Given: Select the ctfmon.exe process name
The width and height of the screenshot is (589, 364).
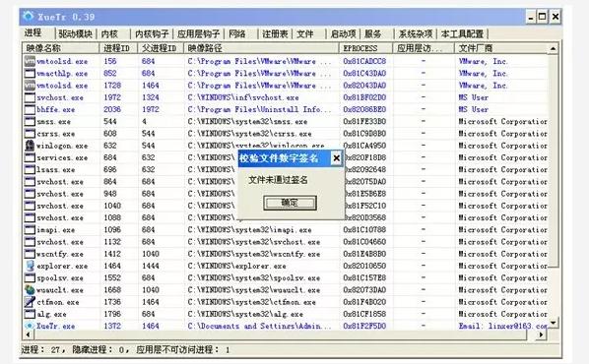Looking at the screenshot, I should click(58, 302).
